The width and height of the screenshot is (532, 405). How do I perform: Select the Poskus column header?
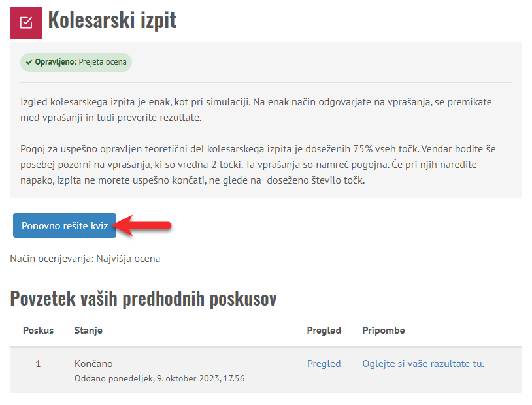coord(38,331)
